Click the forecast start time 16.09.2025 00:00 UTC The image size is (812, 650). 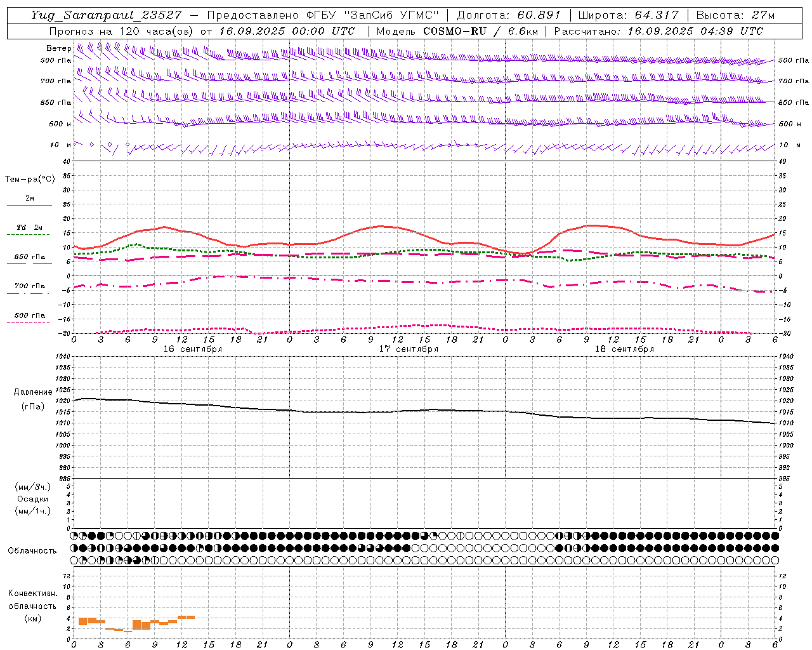(287, 31)
